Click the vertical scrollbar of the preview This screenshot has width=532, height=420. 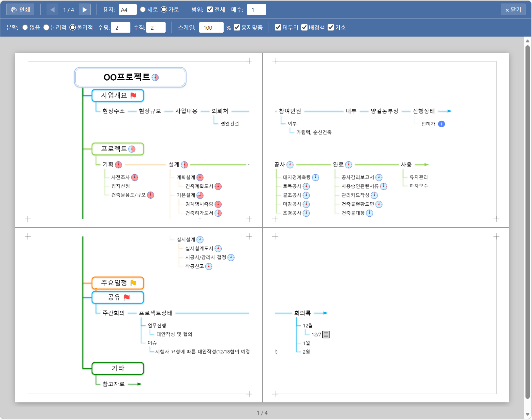coord(527,222)
